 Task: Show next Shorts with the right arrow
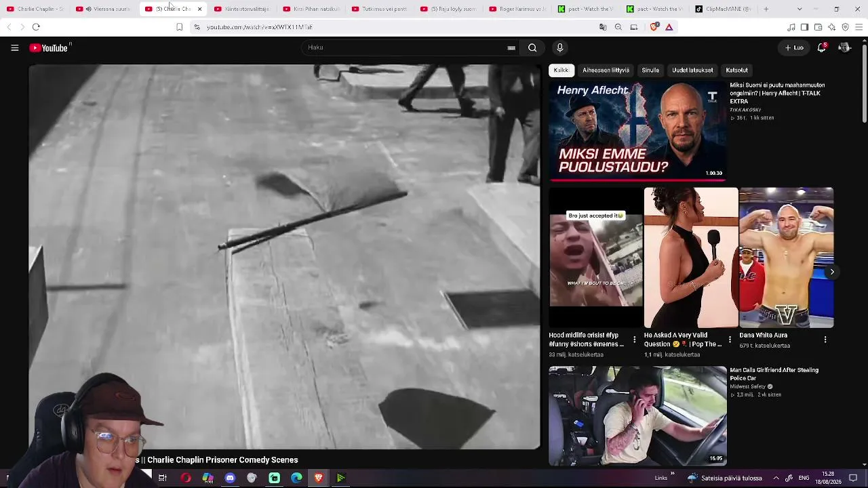832,272
